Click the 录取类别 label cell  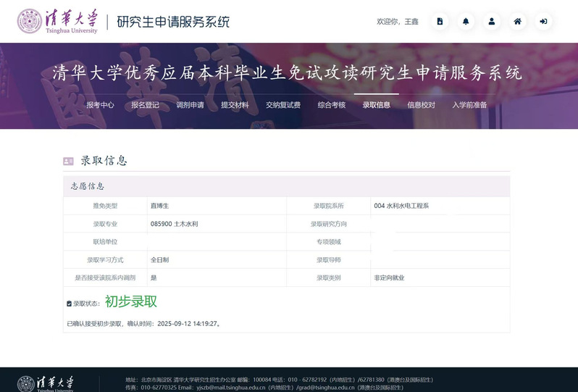(x=328, y=278)
